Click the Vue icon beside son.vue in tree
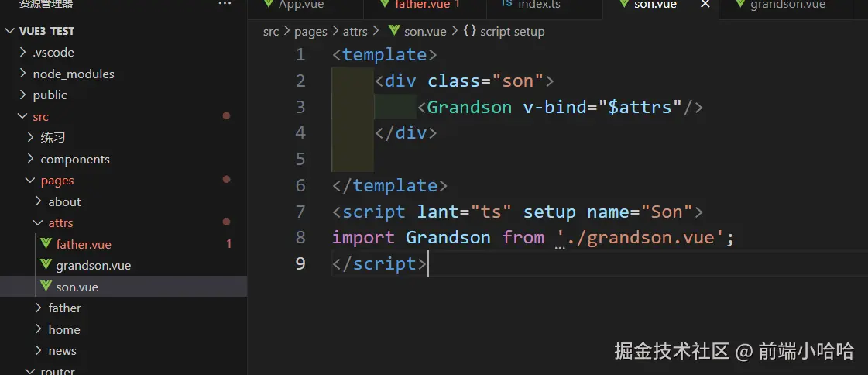 click(46, 287)
